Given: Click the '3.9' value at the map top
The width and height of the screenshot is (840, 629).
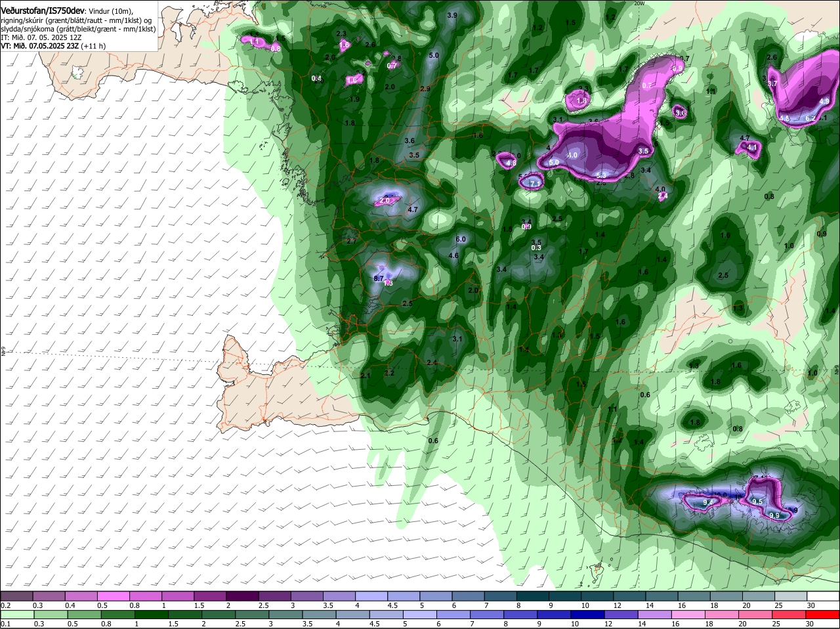Looking at the screenshot, I should (x=452, y=15).
